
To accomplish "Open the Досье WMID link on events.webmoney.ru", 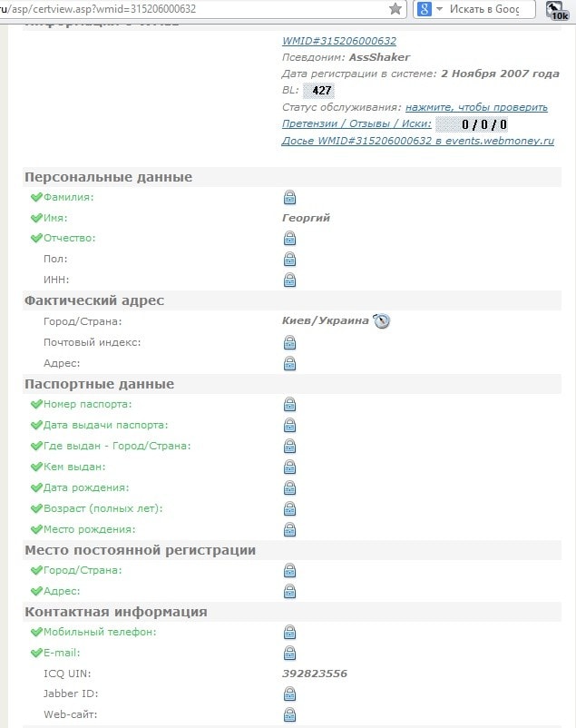I will point(417,141).
